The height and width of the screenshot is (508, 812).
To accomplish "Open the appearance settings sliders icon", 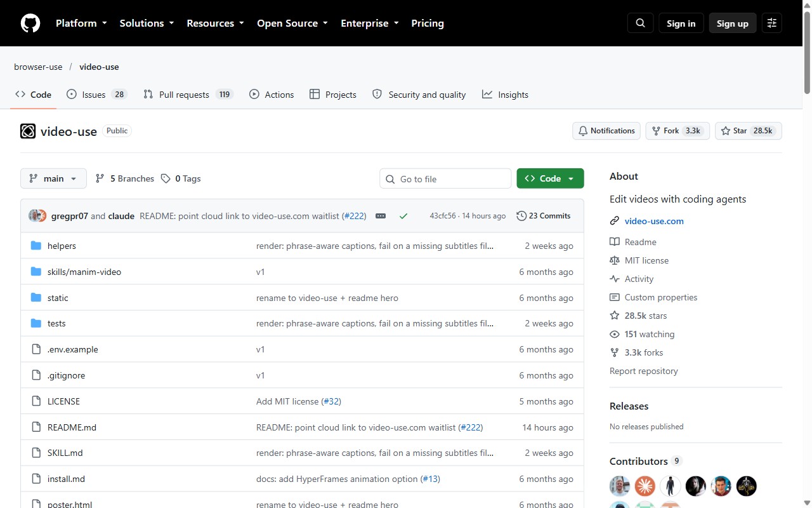I will point(772,23).
